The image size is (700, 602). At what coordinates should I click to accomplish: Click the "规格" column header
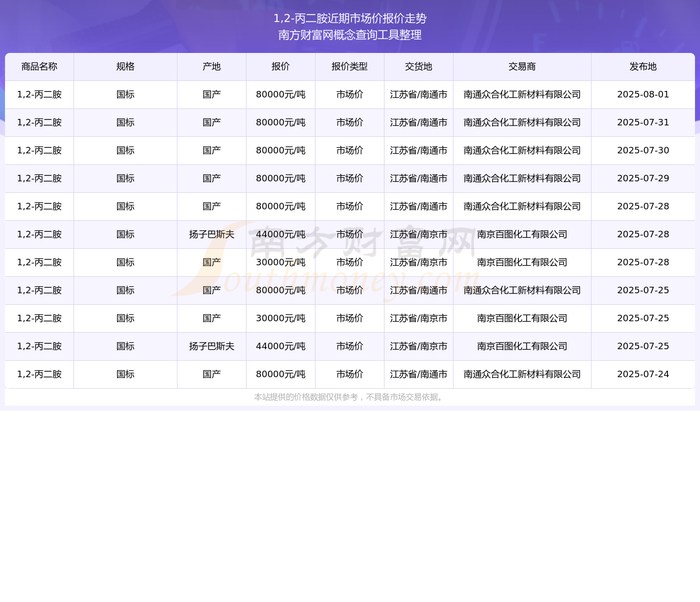click(x=125, y=66)
